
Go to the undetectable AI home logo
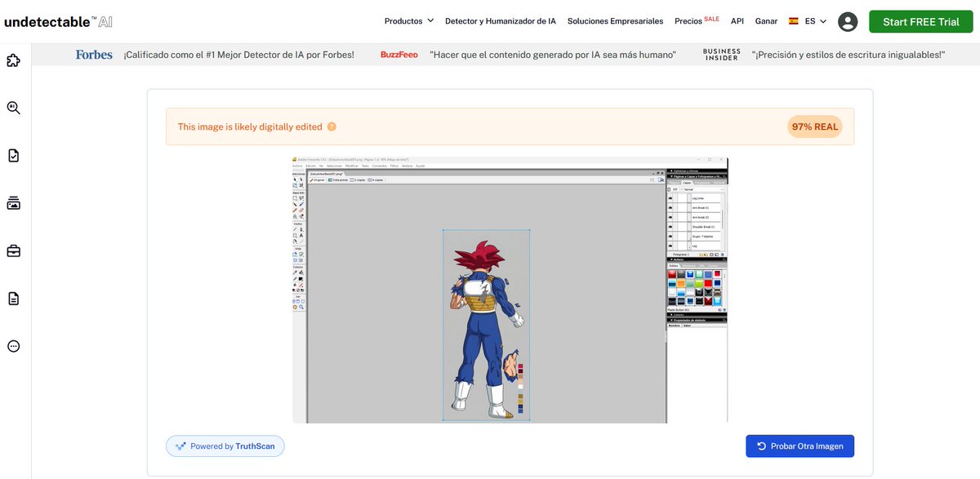(58, 22)
